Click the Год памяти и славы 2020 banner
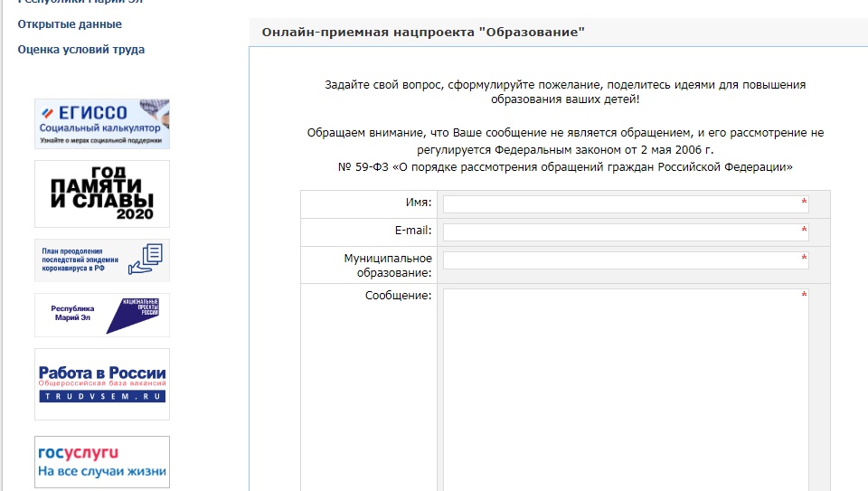This screenshot has height=491, width=868. coord(101,194)
